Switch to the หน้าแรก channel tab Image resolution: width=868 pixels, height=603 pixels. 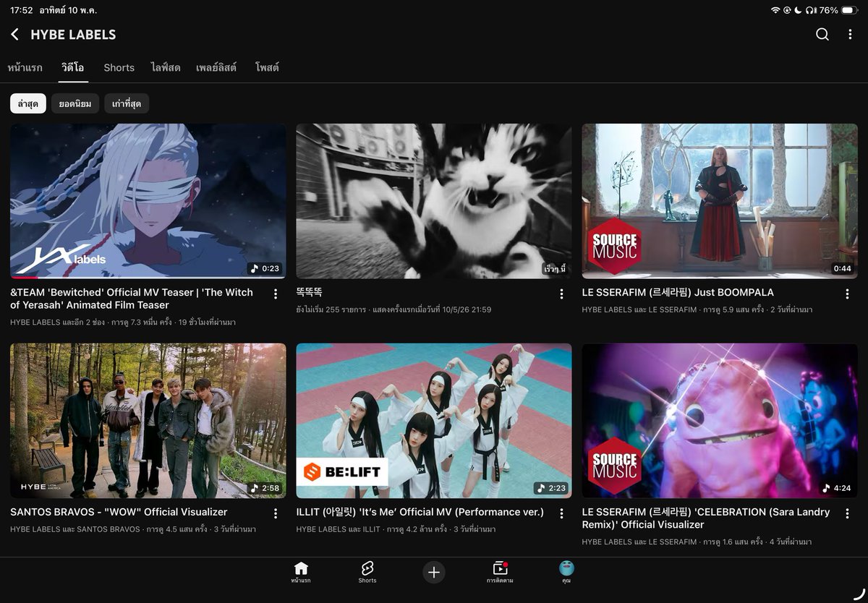pos(25,67)
